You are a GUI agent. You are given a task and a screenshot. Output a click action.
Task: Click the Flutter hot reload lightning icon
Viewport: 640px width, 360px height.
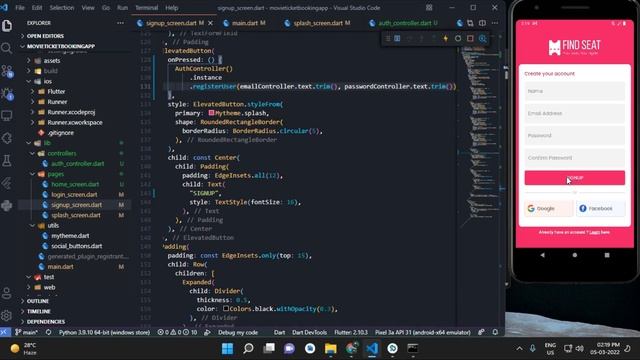(446, 38)
